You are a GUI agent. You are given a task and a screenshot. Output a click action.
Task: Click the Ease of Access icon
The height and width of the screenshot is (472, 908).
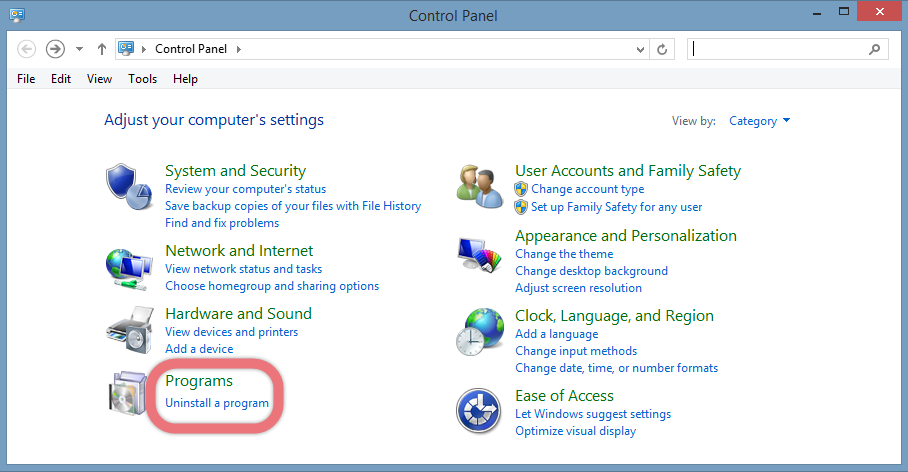[x=478, y=411]
